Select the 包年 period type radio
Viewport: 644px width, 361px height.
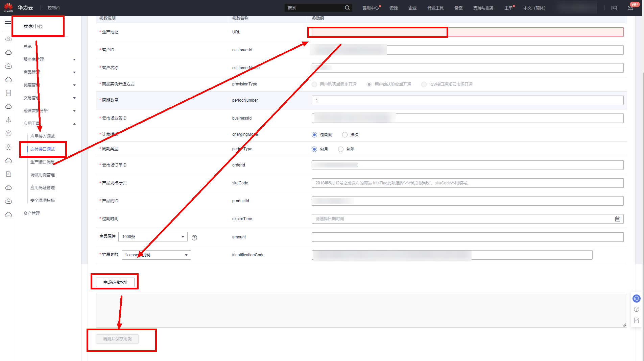tap(341, 149)
